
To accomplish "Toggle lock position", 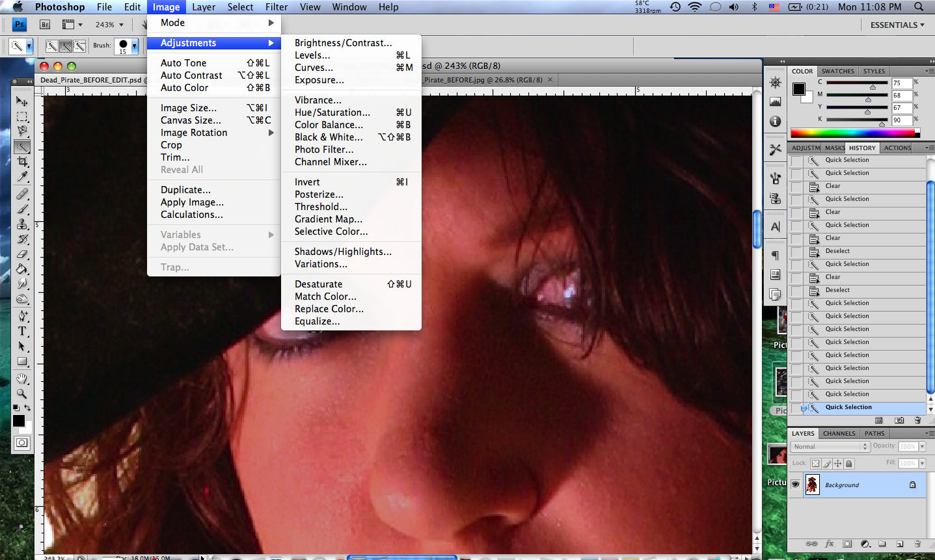I will 838,464.
